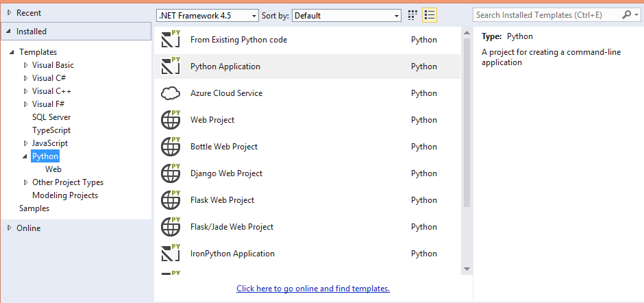This screenshot has height=303, width=644.
Task: Choose the Django Web Project icon
Action: [171, 173]
